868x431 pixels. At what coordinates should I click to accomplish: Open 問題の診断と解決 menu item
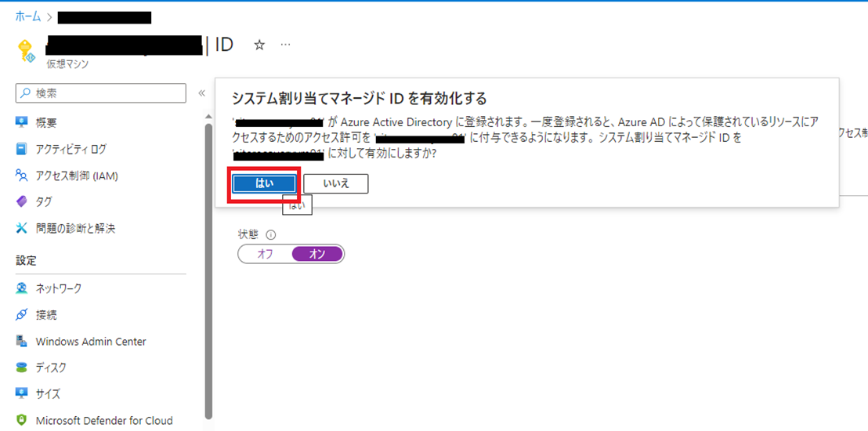tap(76, 228)
